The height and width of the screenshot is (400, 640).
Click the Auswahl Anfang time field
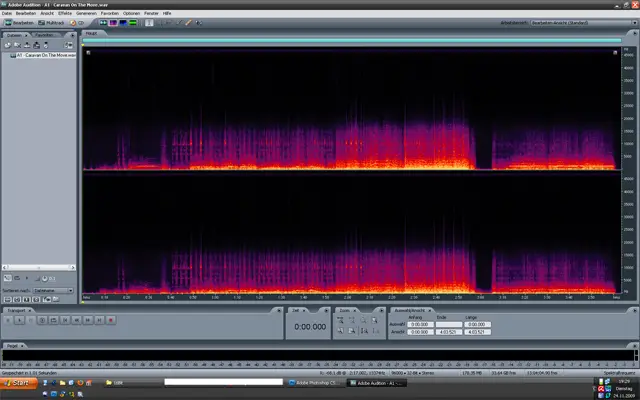(x=420, y=324)
